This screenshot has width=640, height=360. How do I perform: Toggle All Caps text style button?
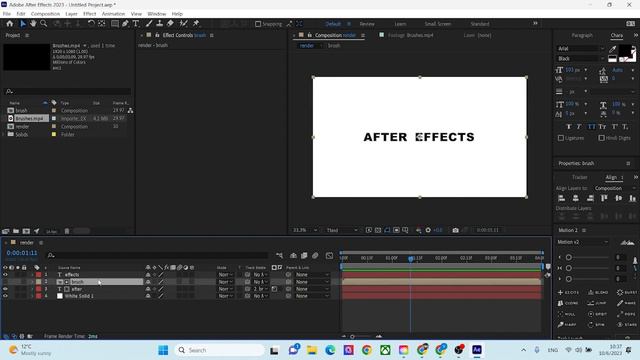click(x=591, y=127)
